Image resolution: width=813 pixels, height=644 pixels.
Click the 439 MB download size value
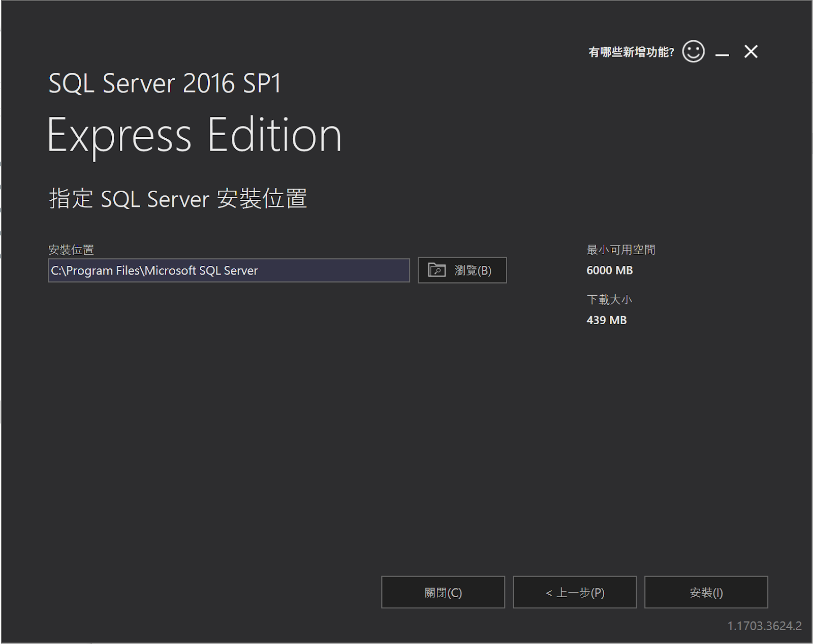pyautogui.click(x=607, y=320)
